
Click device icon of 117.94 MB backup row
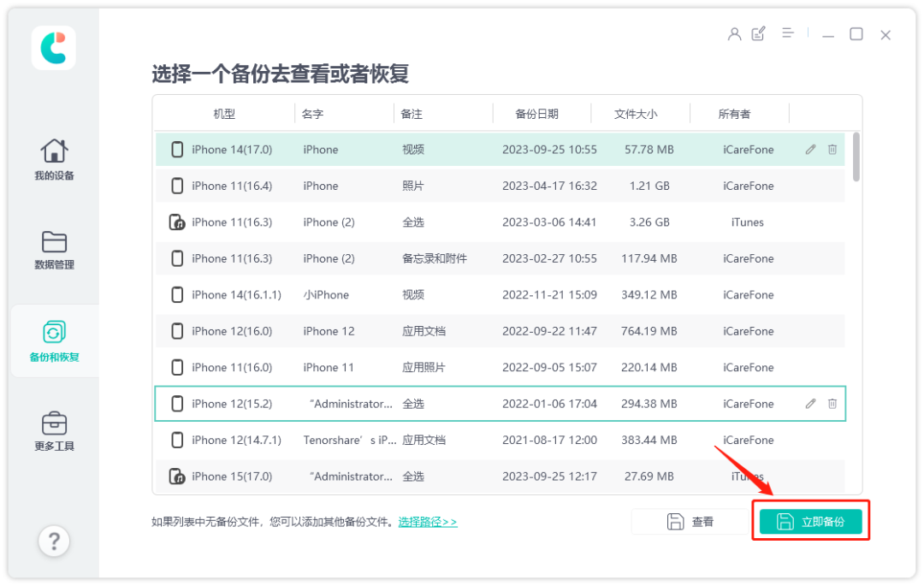pyautogui.click(x=177, y=258)
